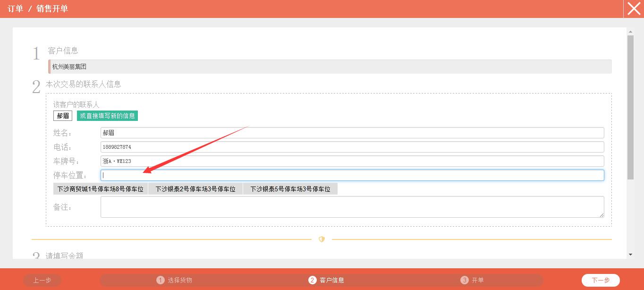Click the scrollbar down arrow
644x290 pixels.
630,255
